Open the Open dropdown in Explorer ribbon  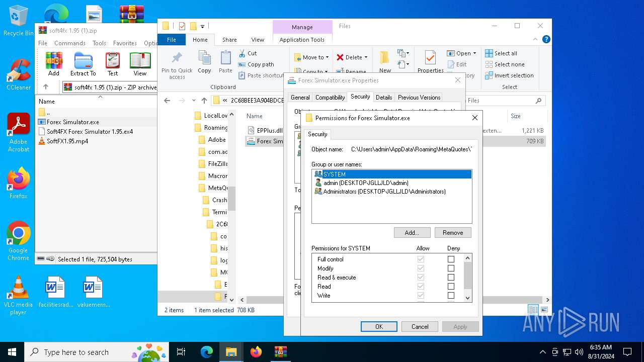click(461, 53)
